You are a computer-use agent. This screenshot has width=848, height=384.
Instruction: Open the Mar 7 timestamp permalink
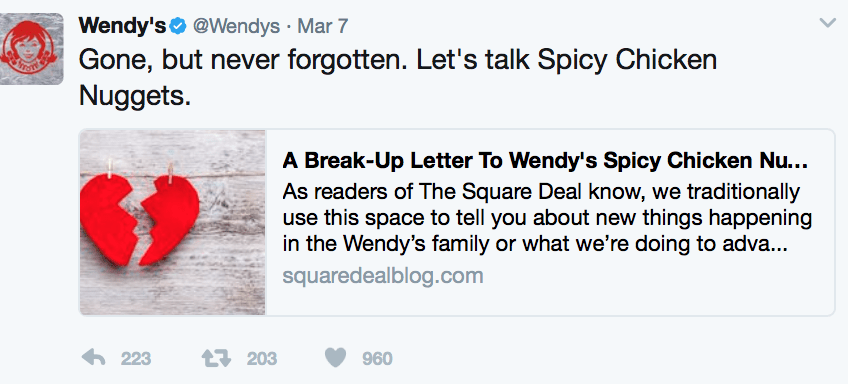coord(323,26)
